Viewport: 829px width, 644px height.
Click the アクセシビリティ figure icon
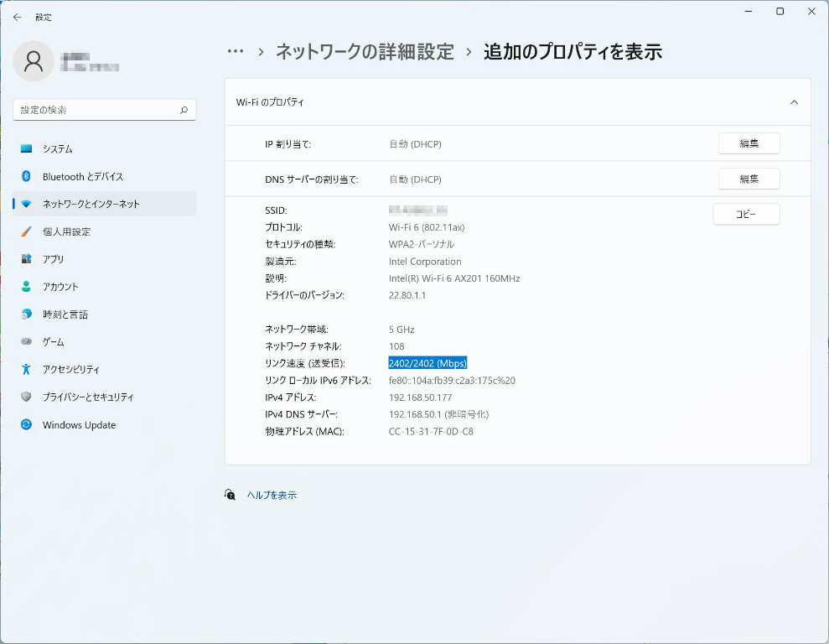[26, 369]
